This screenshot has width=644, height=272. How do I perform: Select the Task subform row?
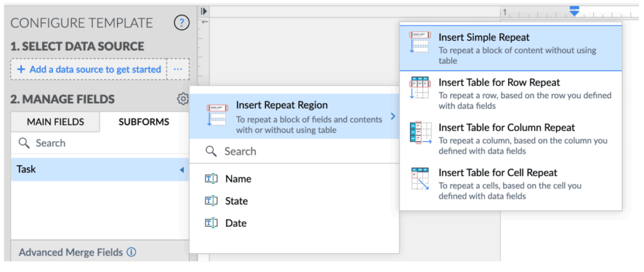click(x=100, y=169)
